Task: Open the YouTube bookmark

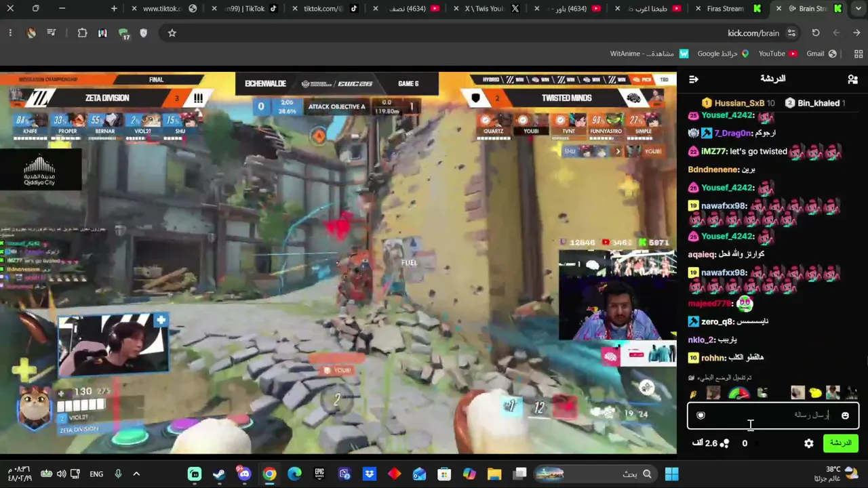Action: click(x=777, y=54)
